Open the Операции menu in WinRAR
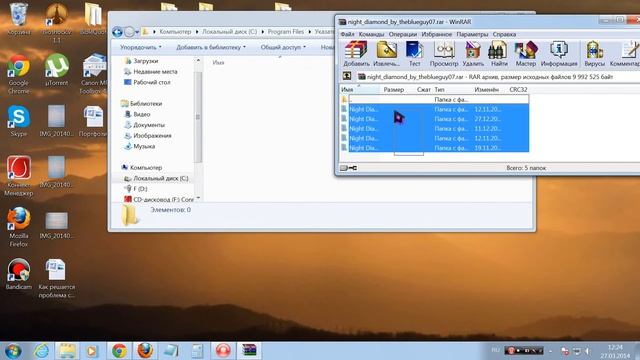 pos(402,34)
